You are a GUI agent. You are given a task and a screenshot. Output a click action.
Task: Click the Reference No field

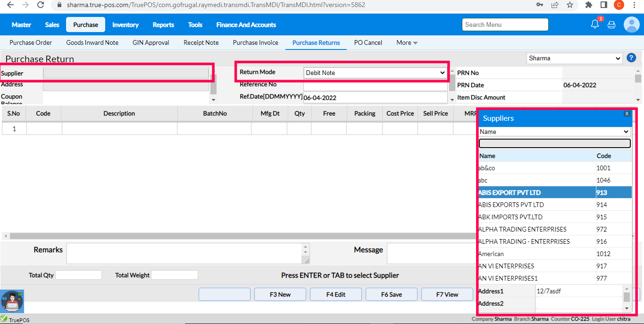(375, 86)
